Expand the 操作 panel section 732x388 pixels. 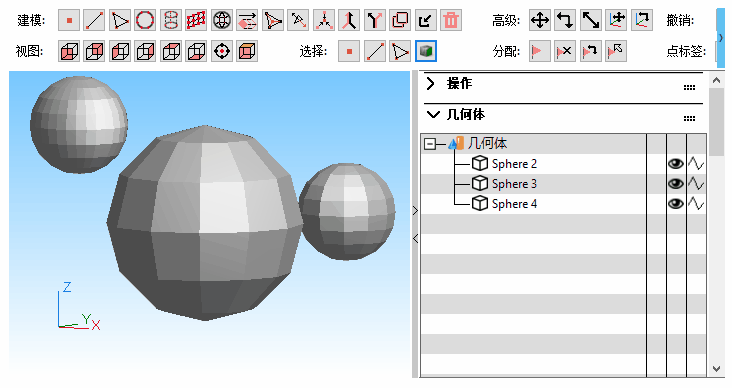[431, 84]
